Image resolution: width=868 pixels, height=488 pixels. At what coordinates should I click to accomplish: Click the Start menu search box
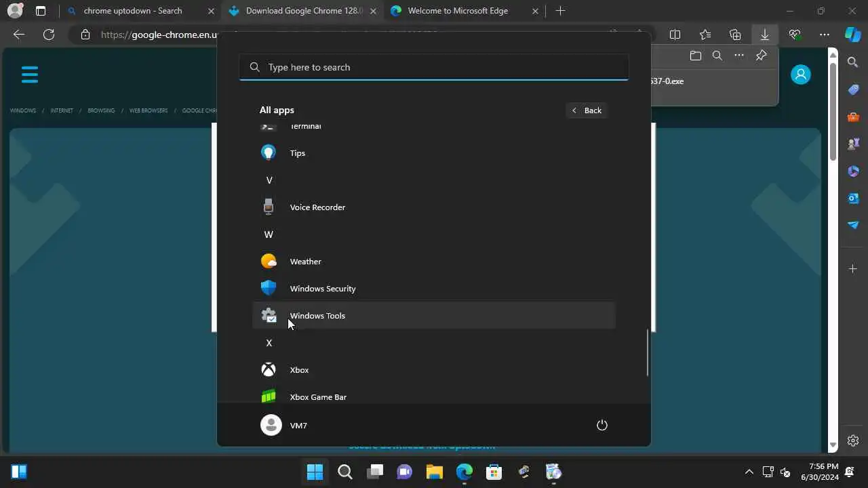pyautogui.click(x=434, y=67)
